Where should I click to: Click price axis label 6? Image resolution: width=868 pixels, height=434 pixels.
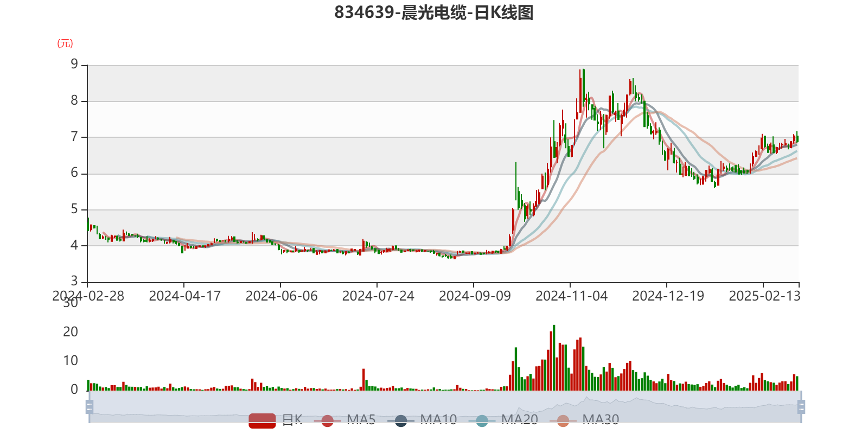click(74, 173)
